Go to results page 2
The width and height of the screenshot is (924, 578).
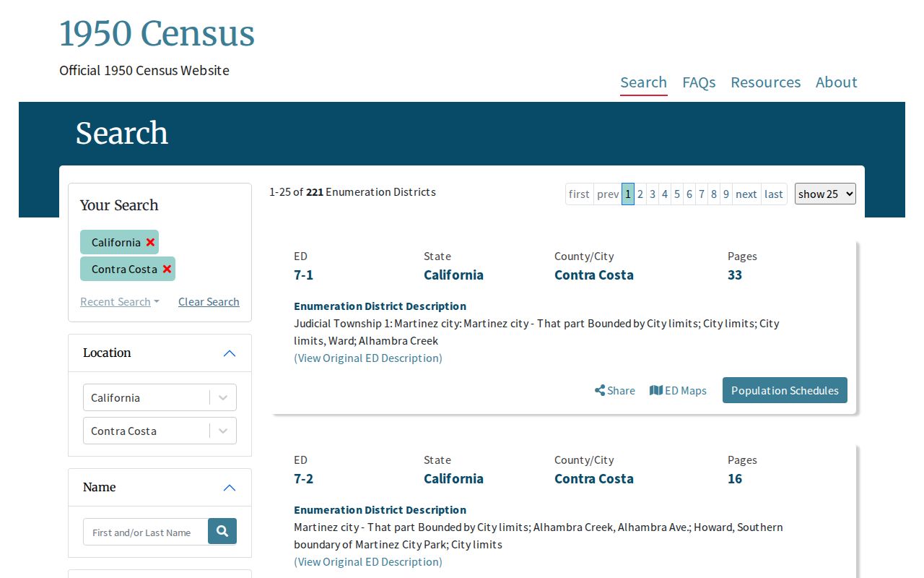tap(640, 194)
